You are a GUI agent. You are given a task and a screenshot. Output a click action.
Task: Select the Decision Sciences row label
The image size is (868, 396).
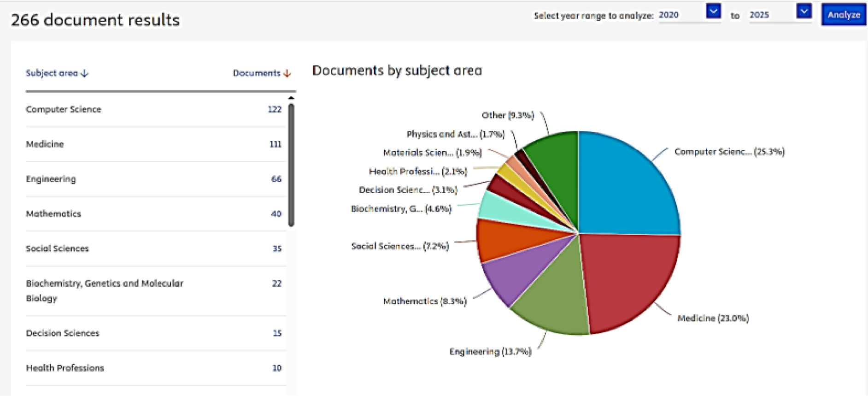[x=63, y=333]
